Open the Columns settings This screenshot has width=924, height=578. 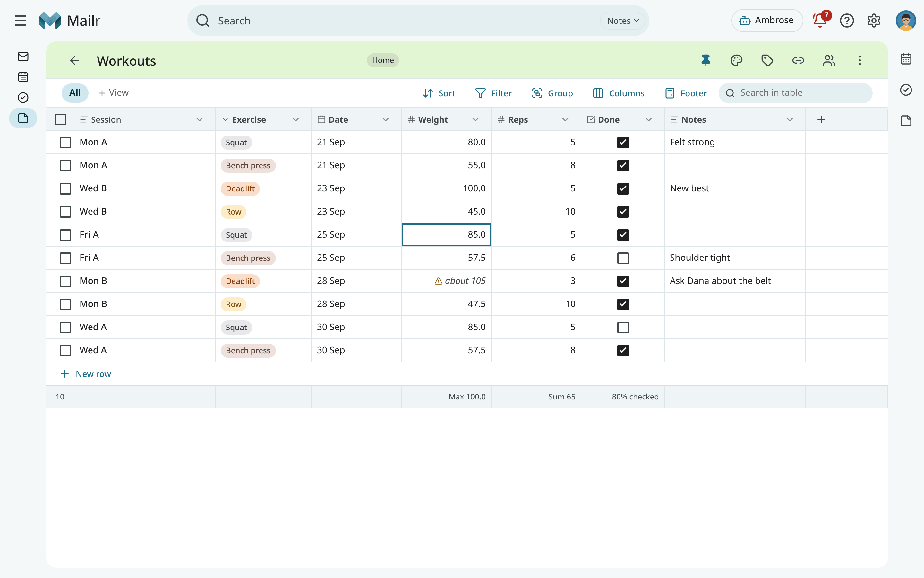point(619,93)
